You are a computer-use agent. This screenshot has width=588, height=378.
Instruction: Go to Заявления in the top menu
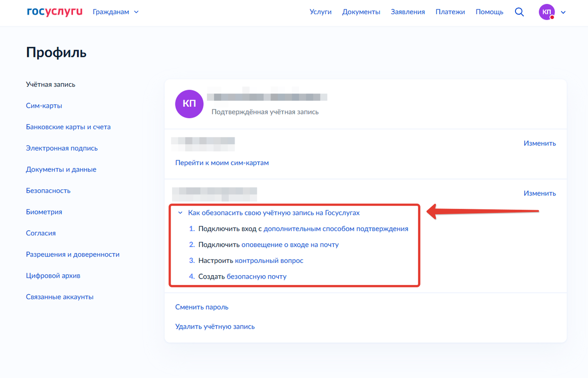click(x=408, y=12)
